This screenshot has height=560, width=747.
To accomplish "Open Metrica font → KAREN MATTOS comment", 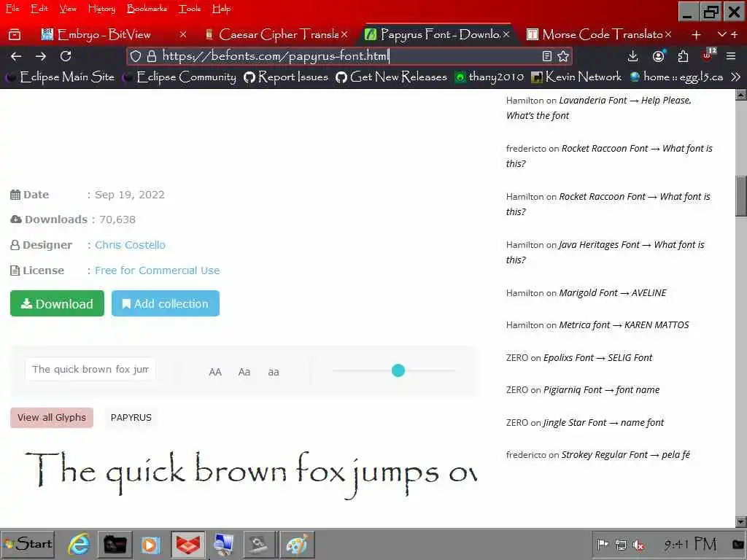I will (x=624, y=324).
